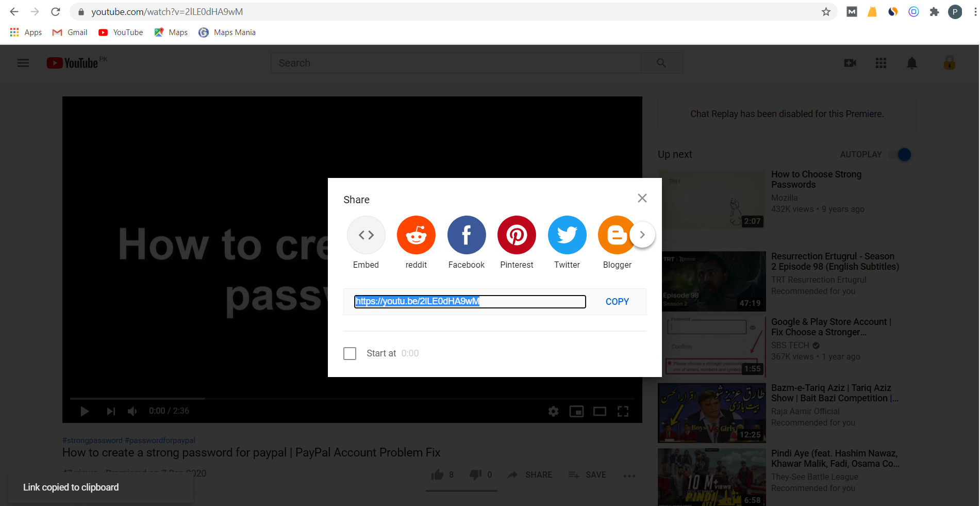Screen dimensions: 980x506
Task: Open YouTube apps grid menu
Action: pos(881,63)
